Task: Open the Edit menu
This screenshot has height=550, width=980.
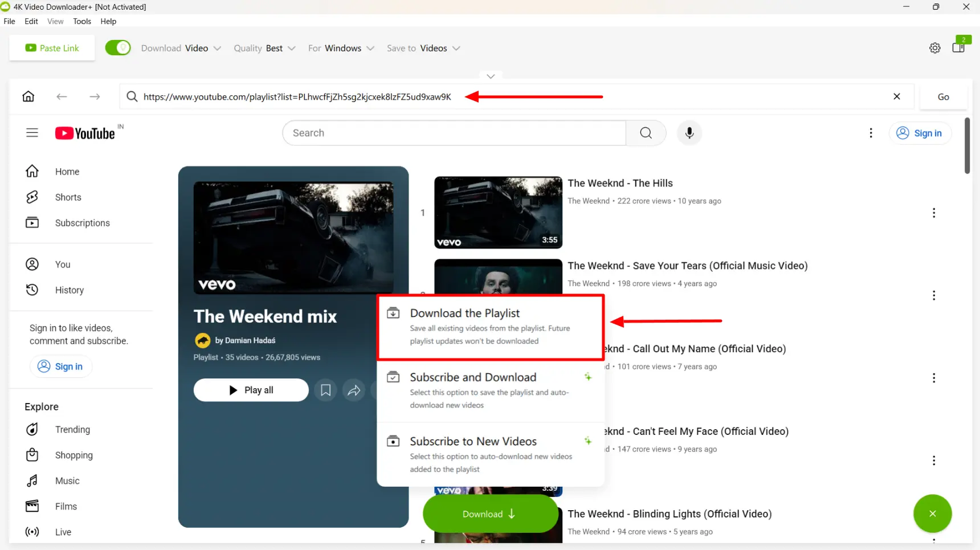Action: (x=31, y=21)
